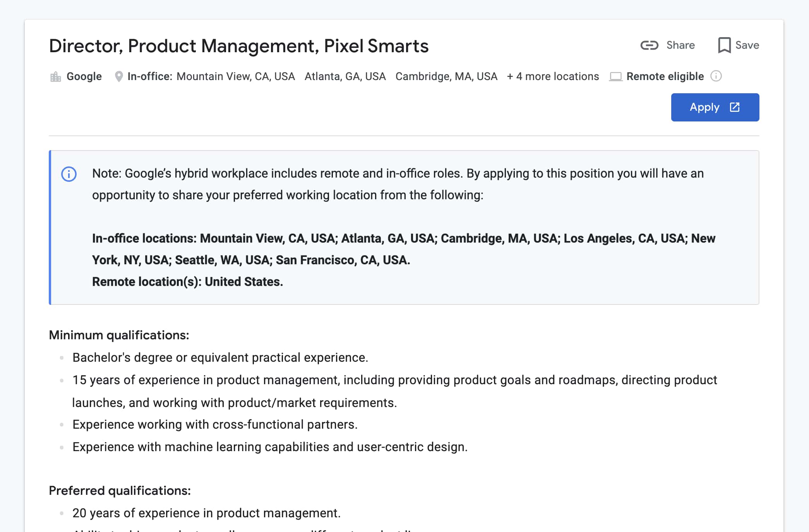Click the blue info icon in note

point(69,174)
